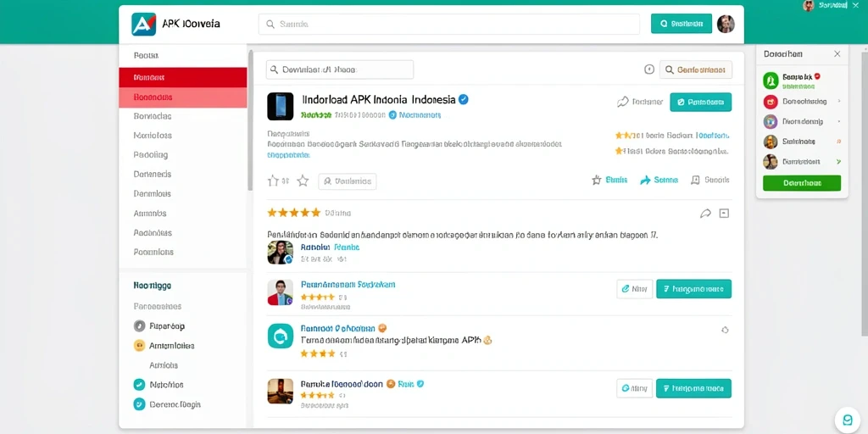This screenshot has height=434, width=868.
Task: Click the teal button in the red-jacket reviewer row
Action: pos(693,289)
